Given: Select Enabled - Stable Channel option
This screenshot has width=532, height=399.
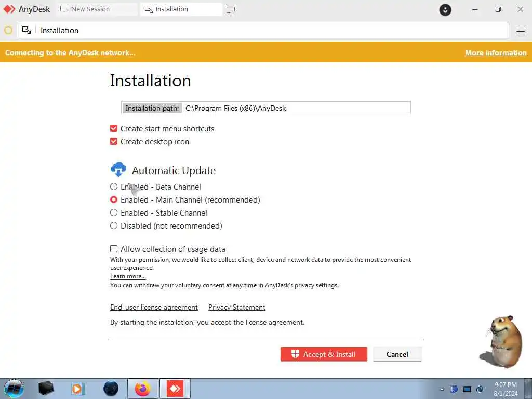Looking at the screenshot, I should coord(114,212).
